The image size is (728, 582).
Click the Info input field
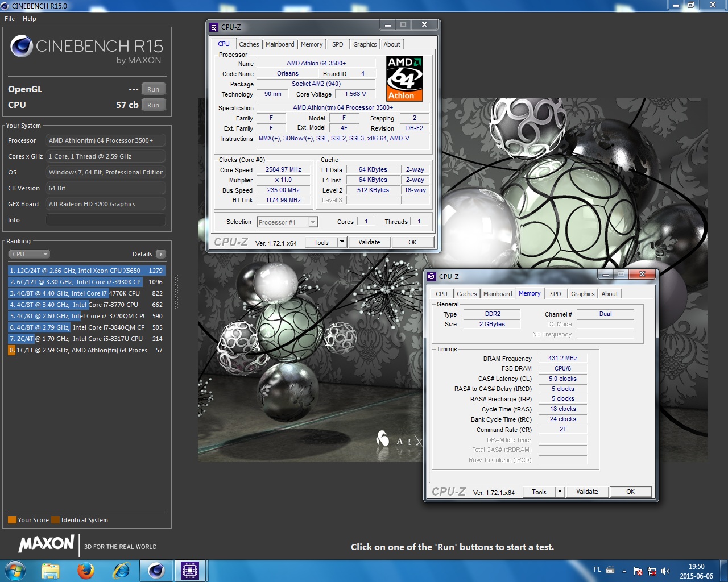click(106, 220)
